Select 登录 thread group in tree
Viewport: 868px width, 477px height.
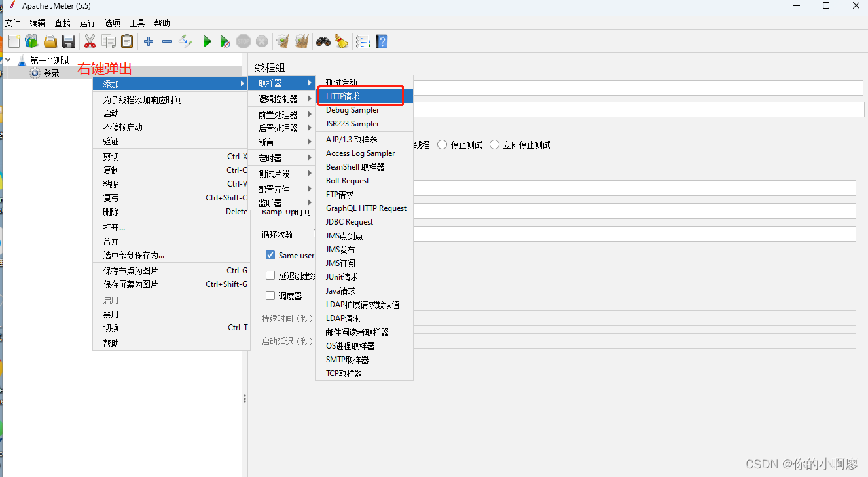(x=51, y=73)
